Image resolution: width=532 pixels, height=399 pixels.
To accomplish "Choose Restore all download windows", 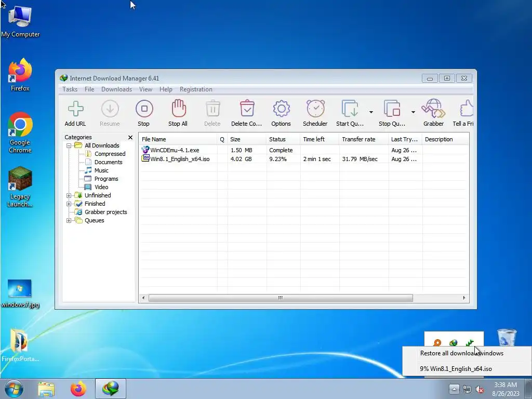I will point(467,353).
